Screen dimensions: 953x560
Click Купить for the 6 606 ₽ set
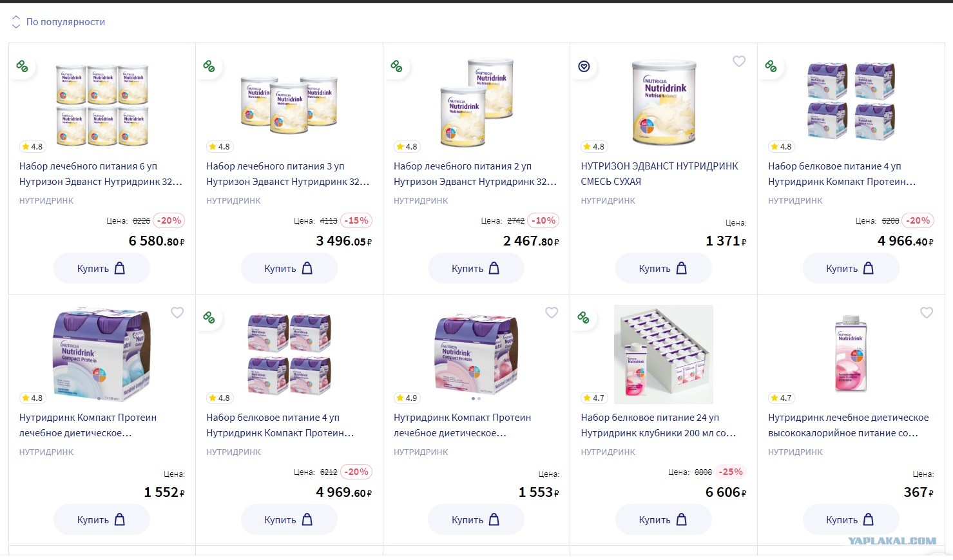pyautogui.click(x=664, y=519)
